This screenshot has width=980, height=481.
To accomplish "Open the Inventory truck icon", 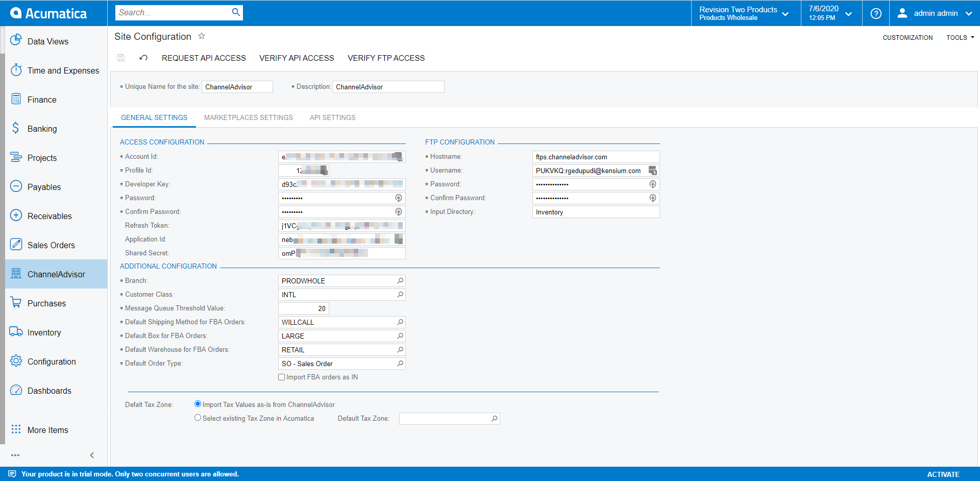I will (16, 331).
